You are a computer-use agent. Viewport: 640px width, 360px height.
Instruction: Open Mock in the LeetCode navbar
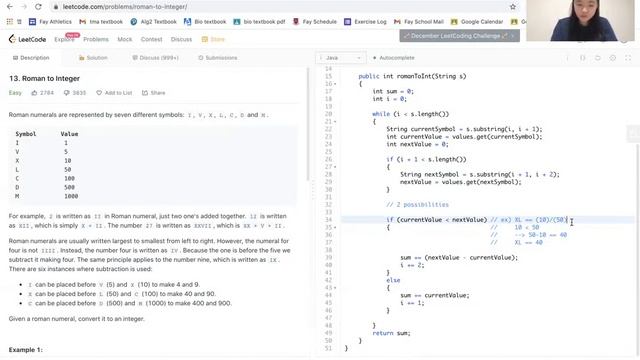[125, 39]
